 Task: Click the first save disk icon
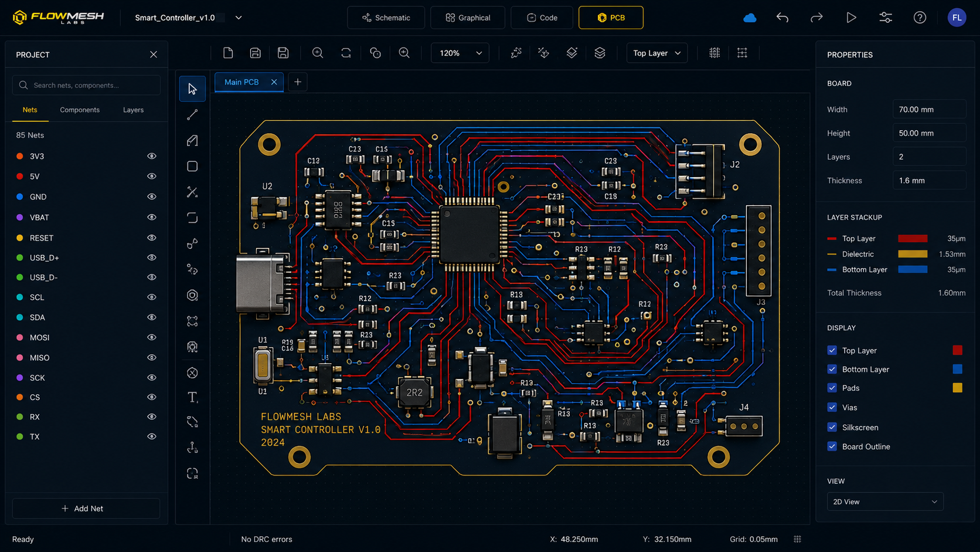(256, 53)
